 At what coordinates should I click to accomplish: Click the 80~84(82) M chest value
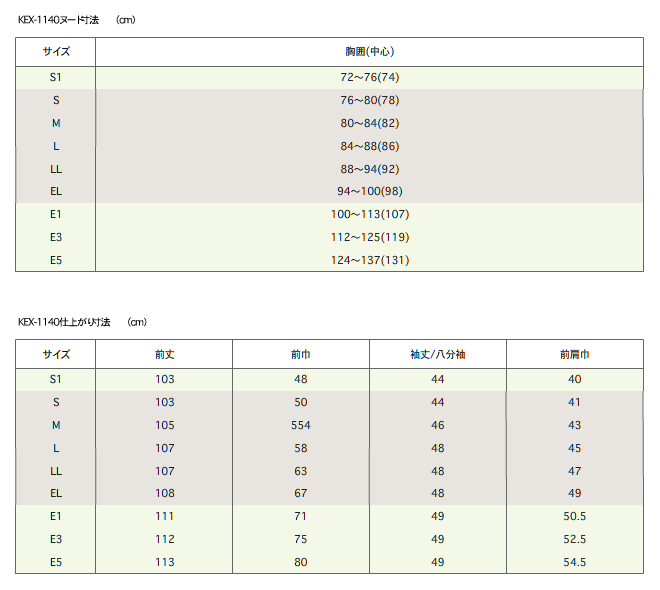370,123
